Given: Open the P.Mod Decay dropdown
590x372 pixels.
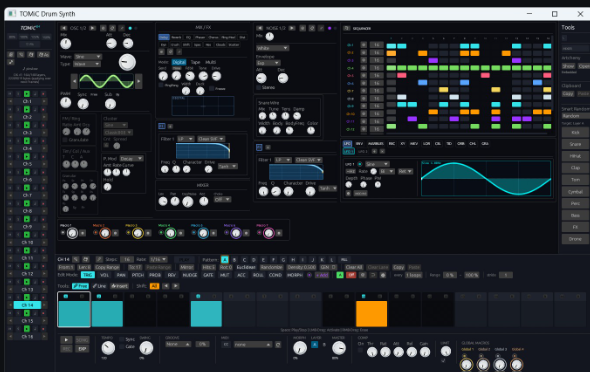Looking at the screenshot, I should click(131, 158).
